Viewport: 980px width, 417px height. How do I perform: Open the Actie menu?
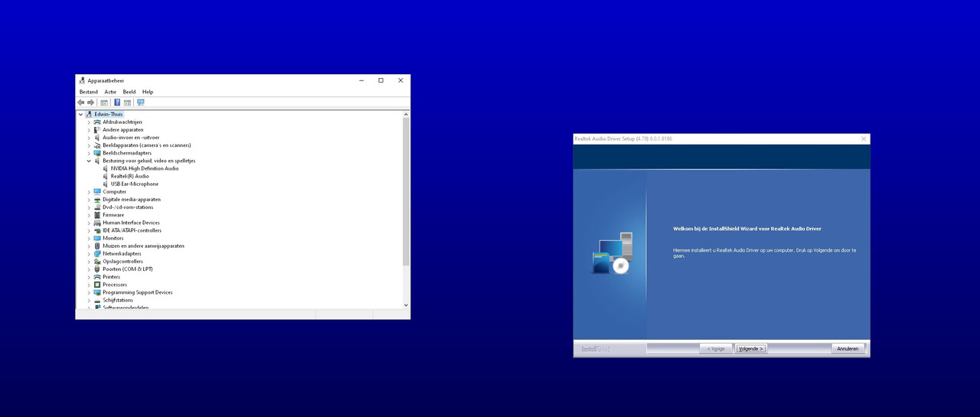110,92
